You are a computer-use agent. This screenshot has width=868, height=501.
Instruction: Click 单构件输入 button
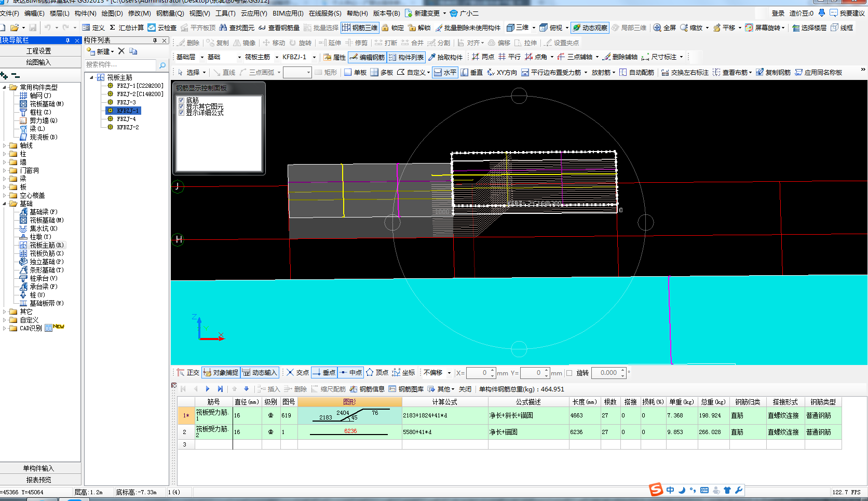coord(39,468)
